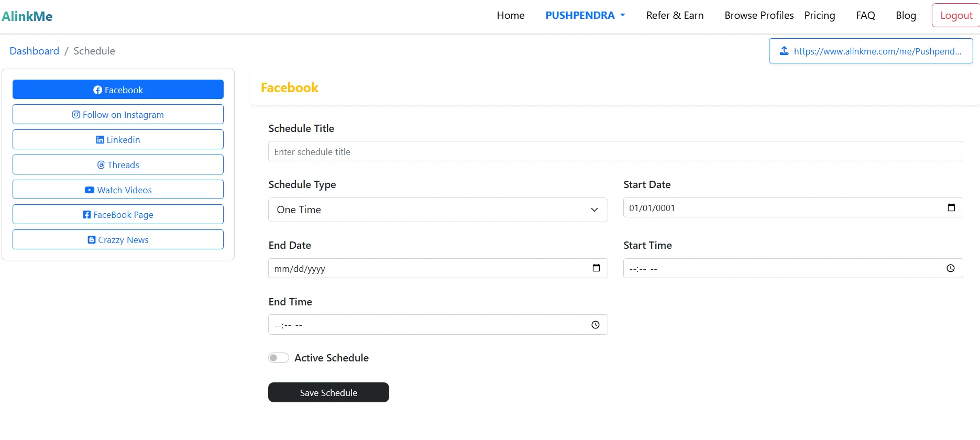Click the Logout button
Image resolution: width=980 pixels, height=440 pixels.
(x=956, y=15)
